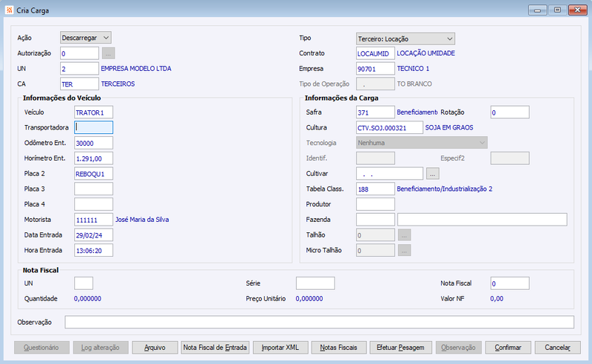592x364 pixels.
Task: Click the UN field containing 2
Action: [x=79, y=68]
